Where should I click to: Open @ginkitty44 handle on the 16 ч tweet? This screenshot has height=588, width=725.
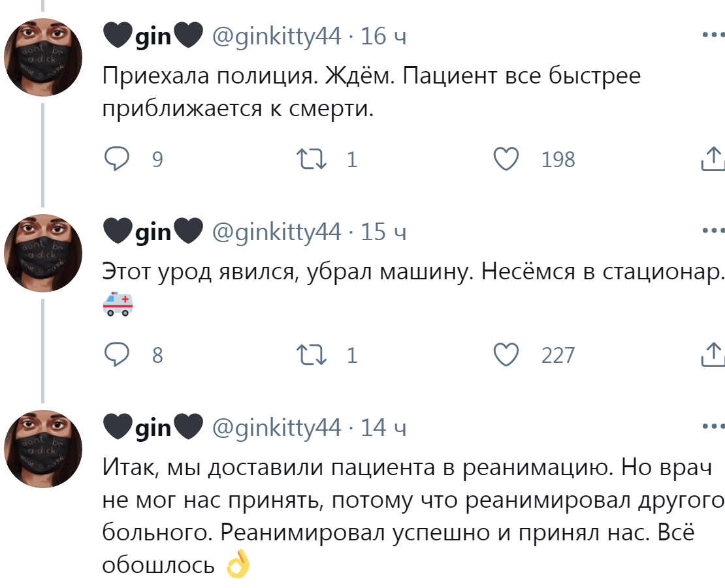click(277, 36)
